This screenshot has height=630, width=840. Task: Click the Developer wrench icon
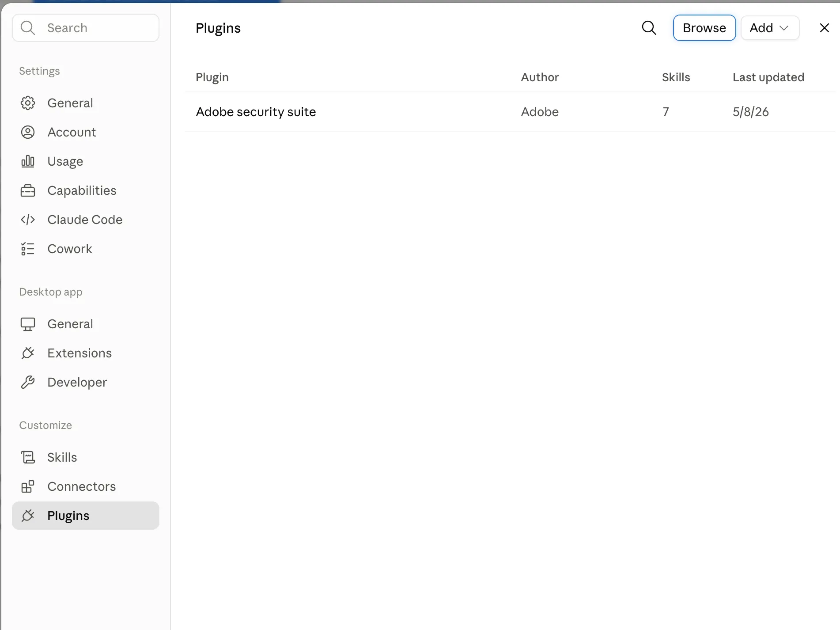(28, 382)
